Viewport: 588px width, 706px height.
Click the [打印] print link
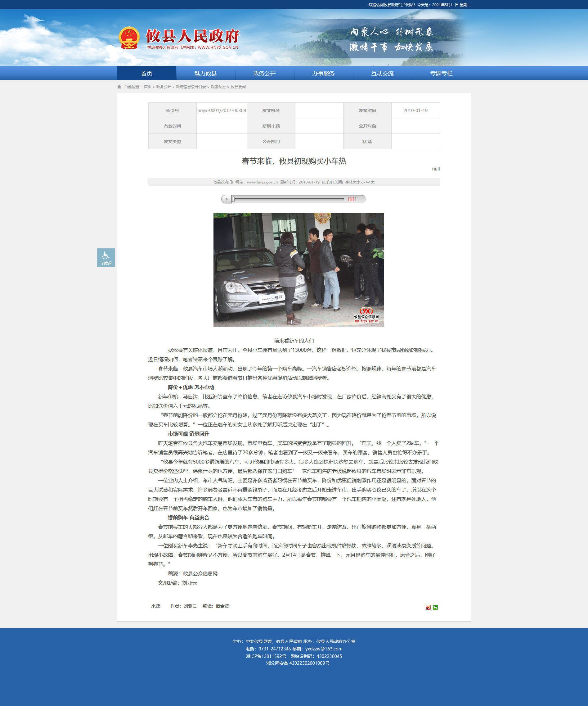pyautogui.click(x=327, y=182)
